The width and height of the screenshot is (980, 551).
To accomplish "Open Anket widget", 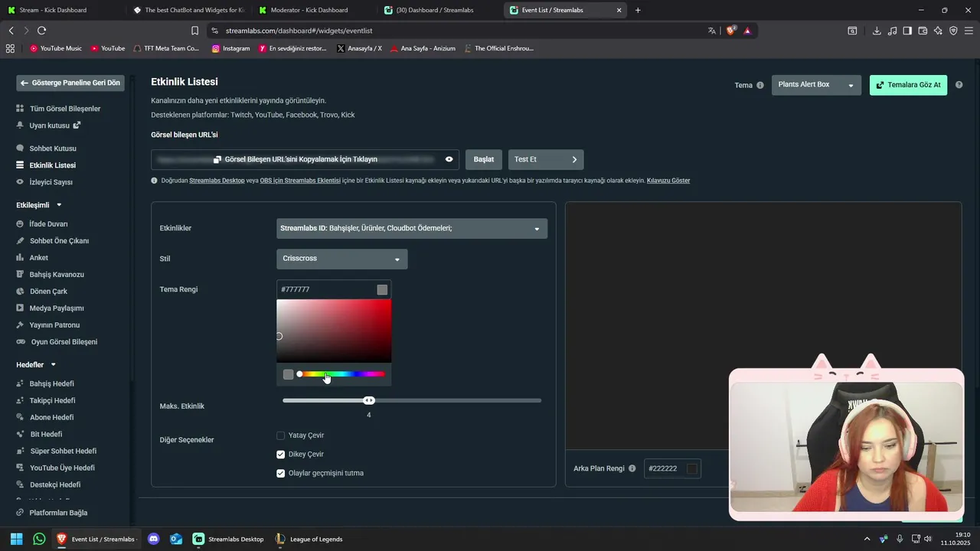I will coord(38,258).
